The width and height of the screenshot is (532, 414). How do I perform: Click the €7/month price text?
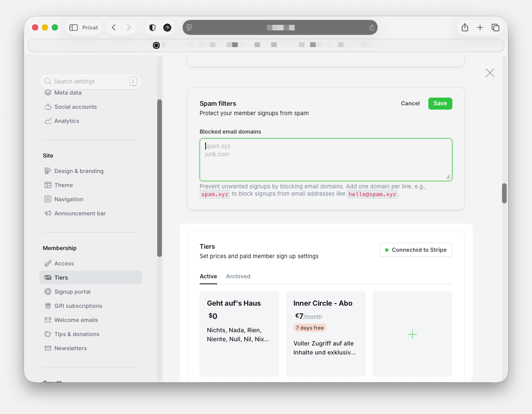[x=308, y=316]
